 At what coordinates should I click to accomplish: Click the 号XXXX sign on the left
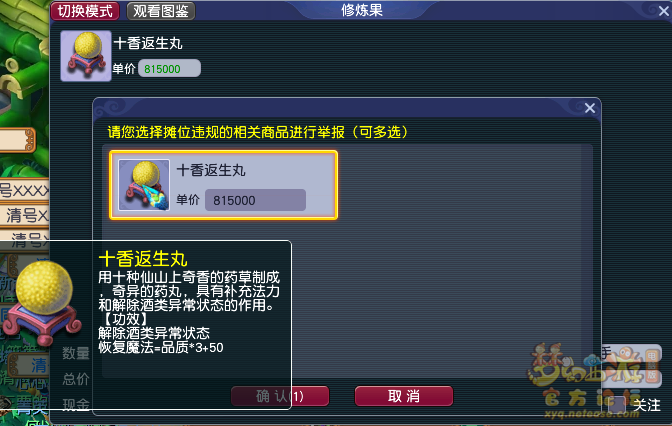tap(24, 190)
